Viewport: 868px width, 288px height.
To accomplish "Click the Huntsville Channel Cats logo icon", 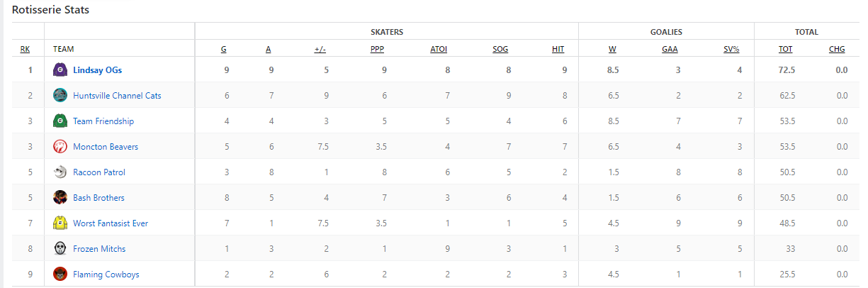I will click(x=60, y=96).
